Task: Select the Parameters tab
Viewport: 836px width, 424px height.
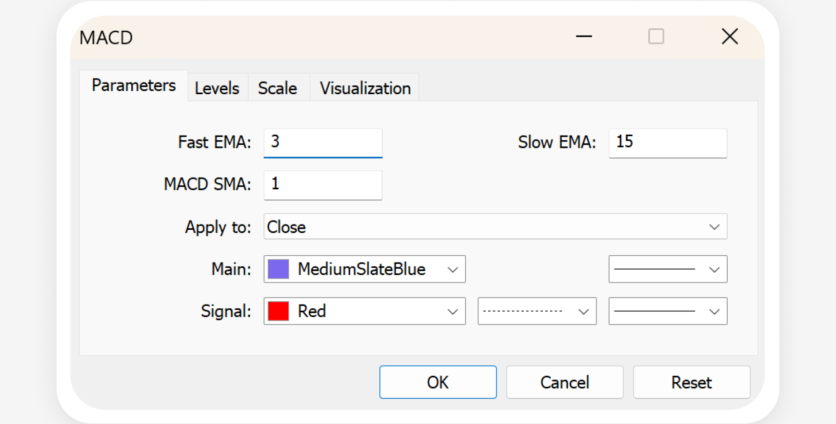Action: 133,86
